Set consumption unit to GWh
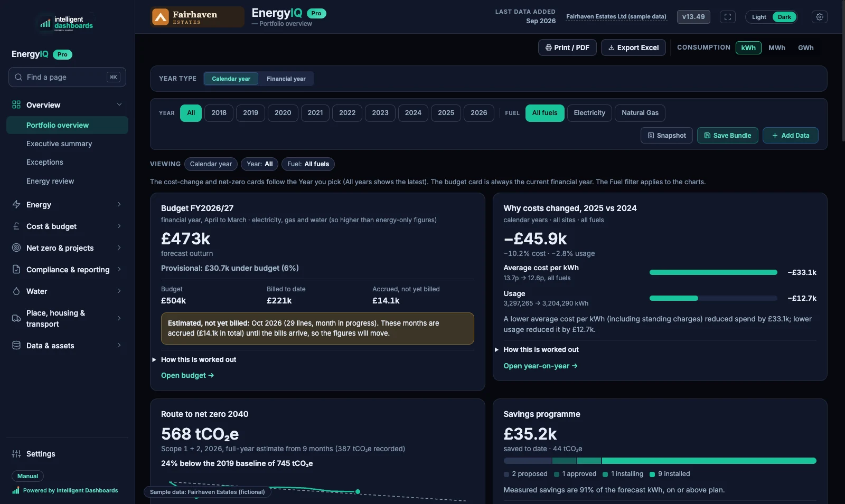The image size is (845, 504). (806, 47)
